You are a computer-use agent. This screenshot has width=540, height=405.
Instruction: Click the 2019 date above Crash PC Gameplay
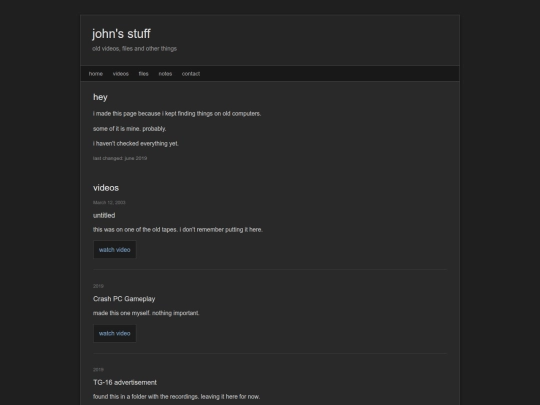98,286
